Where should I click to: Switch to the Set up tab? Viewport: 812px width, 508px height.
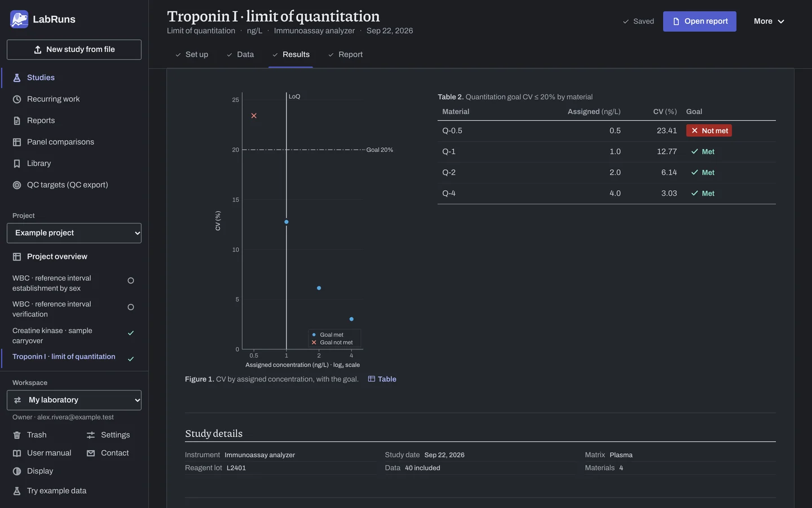point(192,55)
